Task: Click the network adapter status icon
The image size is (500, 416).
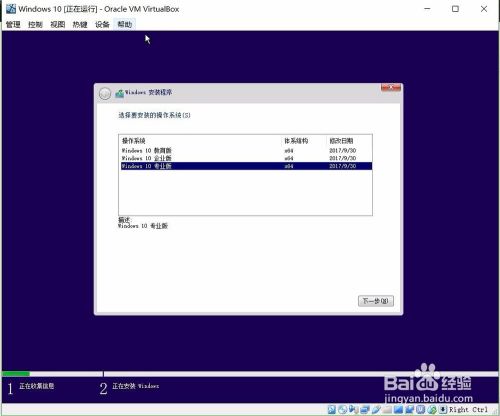Action: (365, 409)
